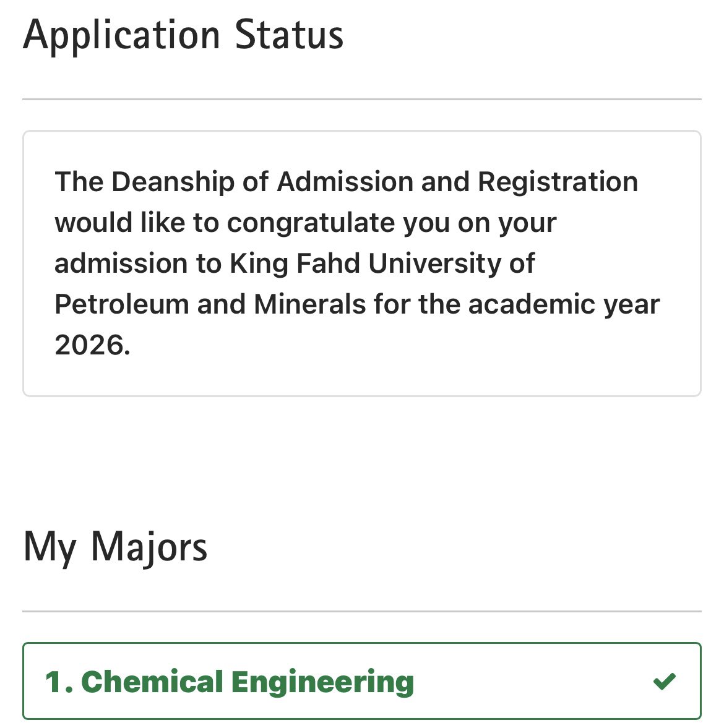
Task: Click the word Chemical in the major row
Action: (x=152, y=682)
